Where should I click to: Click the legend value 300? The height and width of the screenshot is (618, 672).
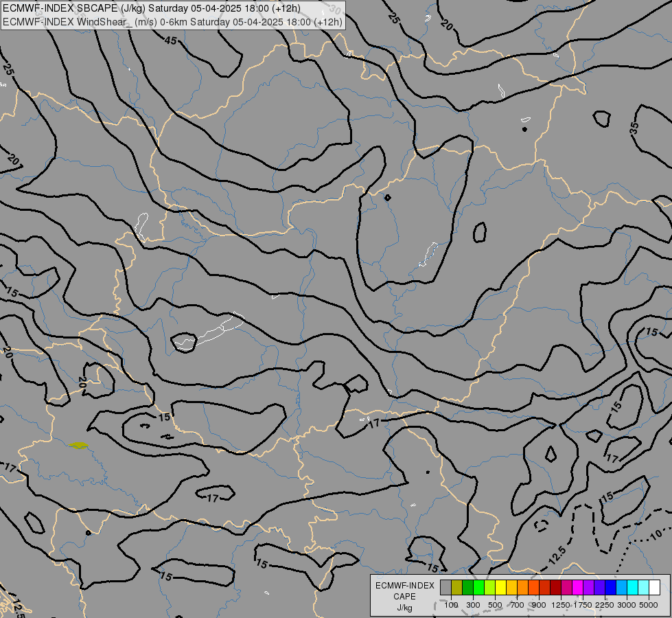pos(473,605)
